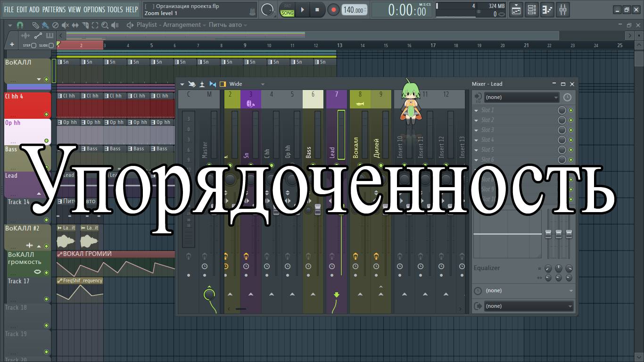The width and height of the screenshot is (644, 362).
Task: Open the Питчь авто pattern dropdown
Action: pos(229,25)
